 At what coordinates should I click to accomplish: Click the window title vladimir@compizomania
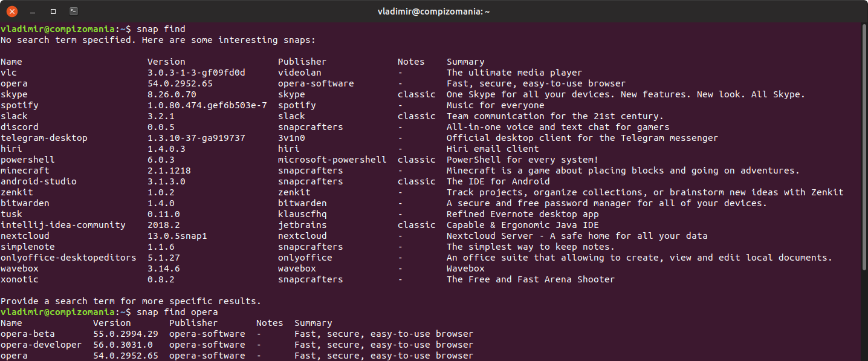(x=433, y=11)
